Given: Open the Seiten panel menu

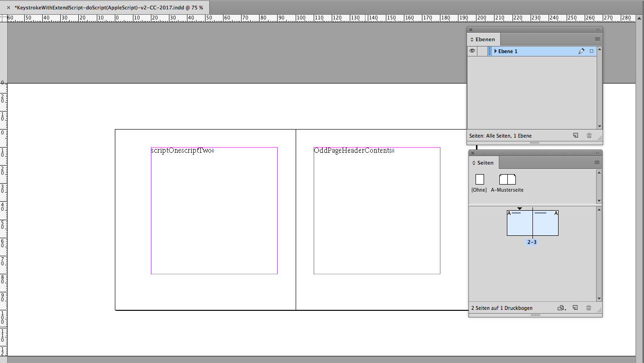Looking at the screenshot, I should (x=597, y=163).
